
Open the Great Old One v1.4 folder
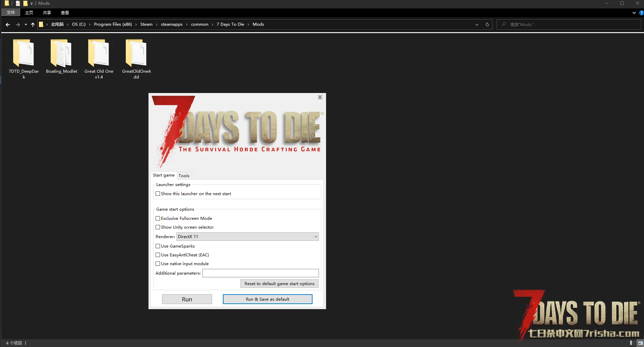99,59
